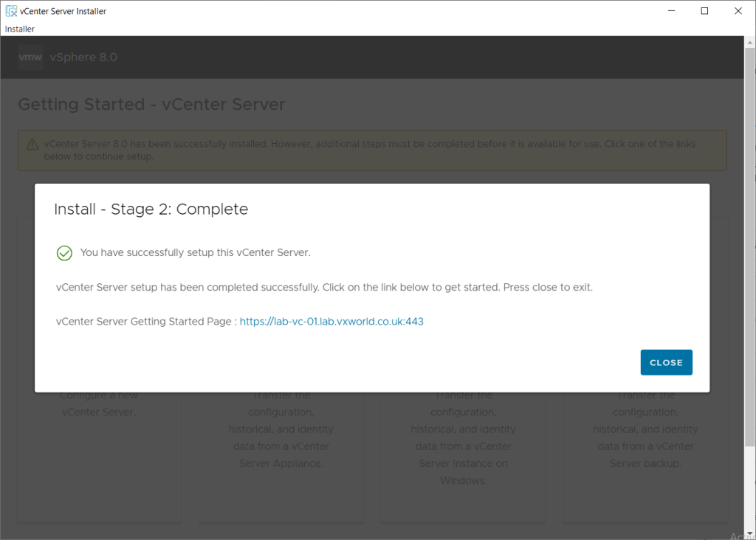Image resolution: width=756 pixels, height=540 pixels.
Task: Click the vSphere 8.0 header text
Action: [83, 58]
